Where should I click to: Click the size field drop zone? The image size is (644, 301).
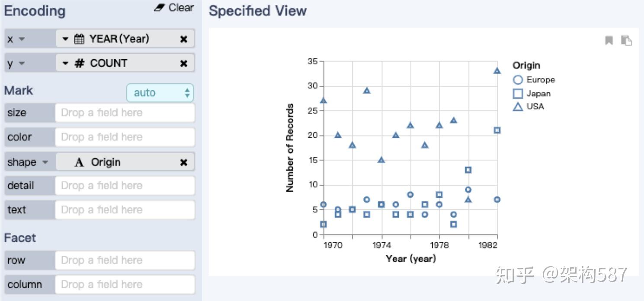pos(125,113)
